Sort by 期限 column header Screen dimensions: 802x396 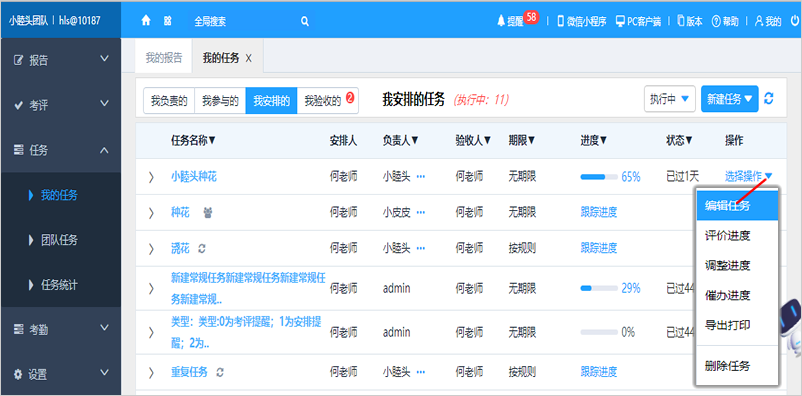[x=522, y=140]
